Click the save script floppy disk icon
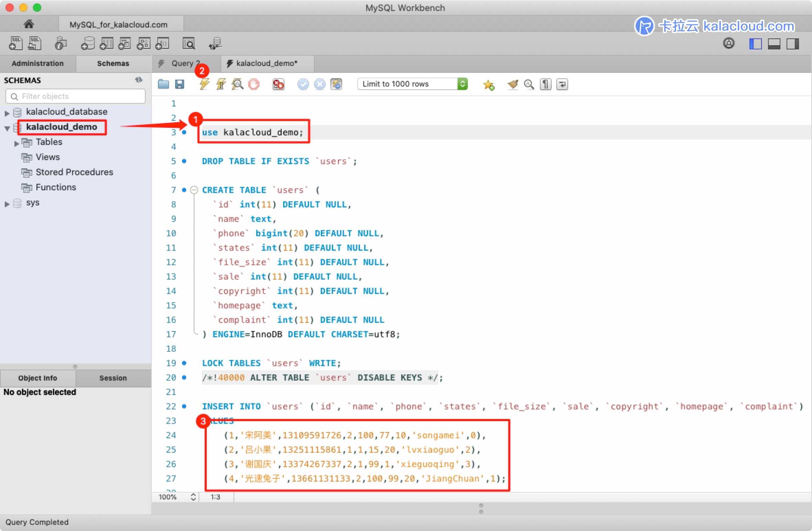 (x=180, y=84)
